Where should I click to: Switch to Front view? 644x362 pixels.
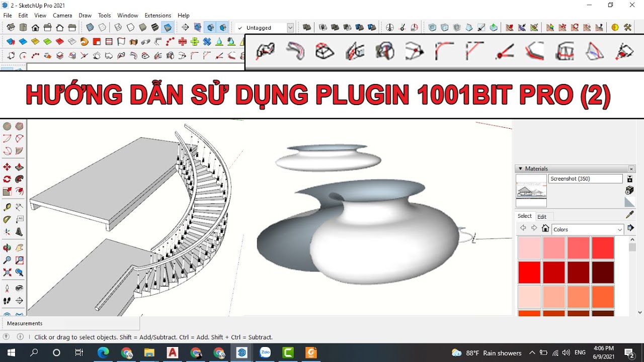pos(36,28)
